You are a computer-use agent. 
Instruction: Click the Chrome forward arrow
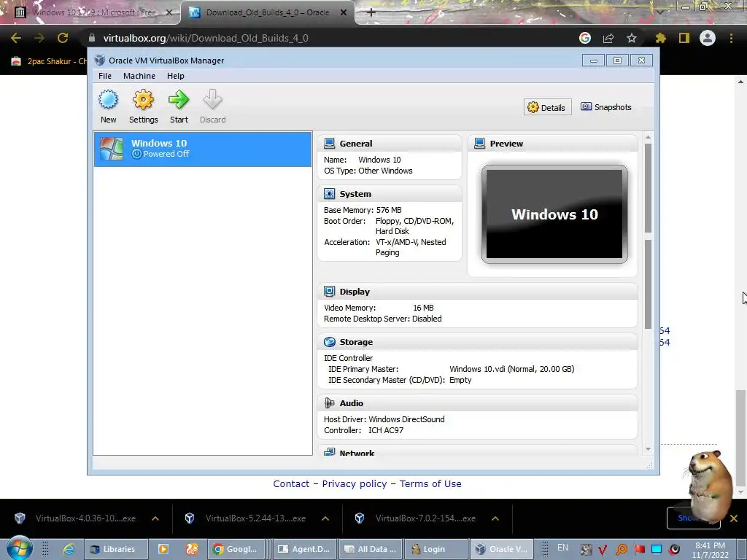39,38
